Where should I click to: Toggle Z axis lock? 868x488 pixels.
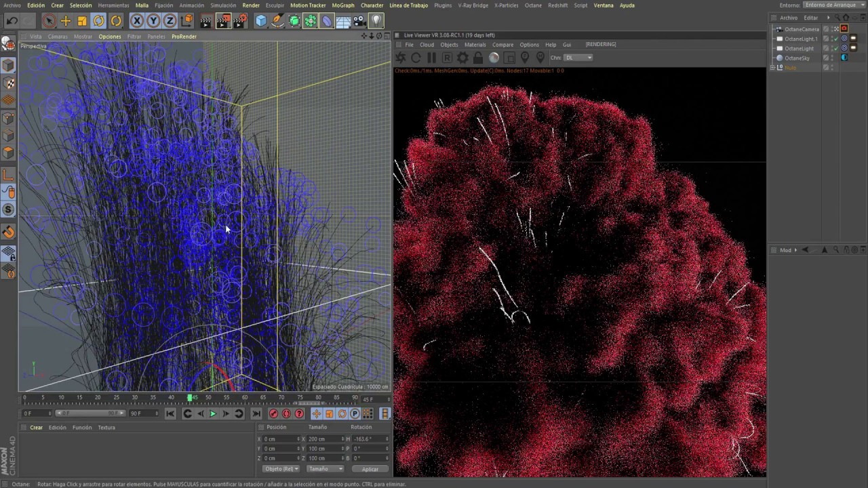click(170, 21)
